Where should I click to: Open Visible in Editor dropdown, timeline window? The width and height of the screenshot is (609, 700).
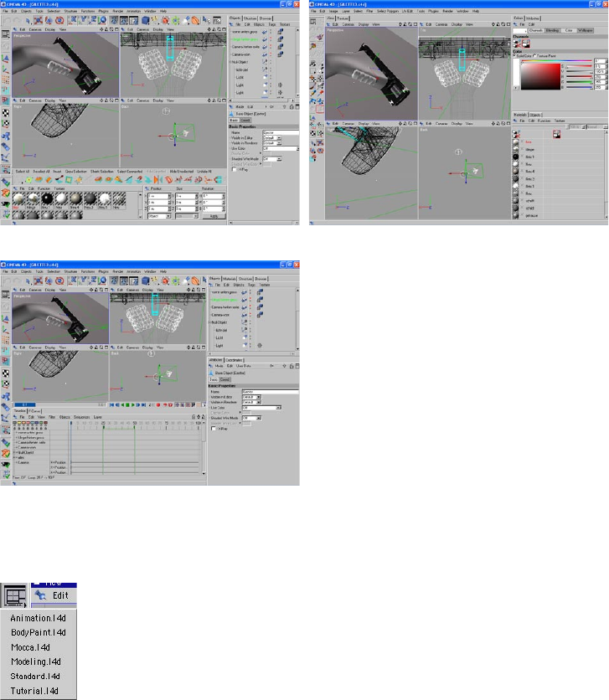pos(251,397)
